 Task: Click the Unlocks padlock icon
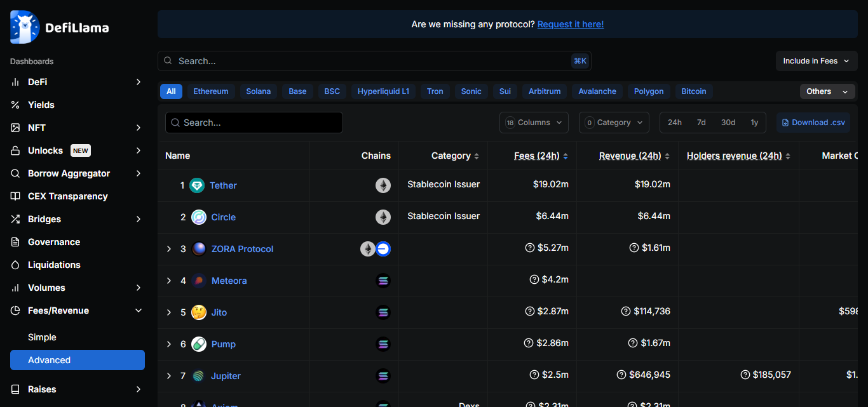click(15, 150)
